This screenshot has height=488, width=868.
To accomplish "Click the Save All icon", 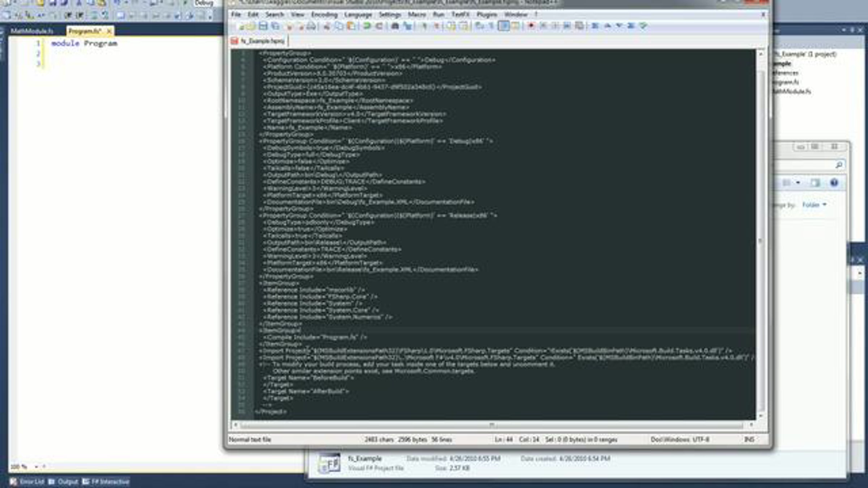I will pos(276,26).
